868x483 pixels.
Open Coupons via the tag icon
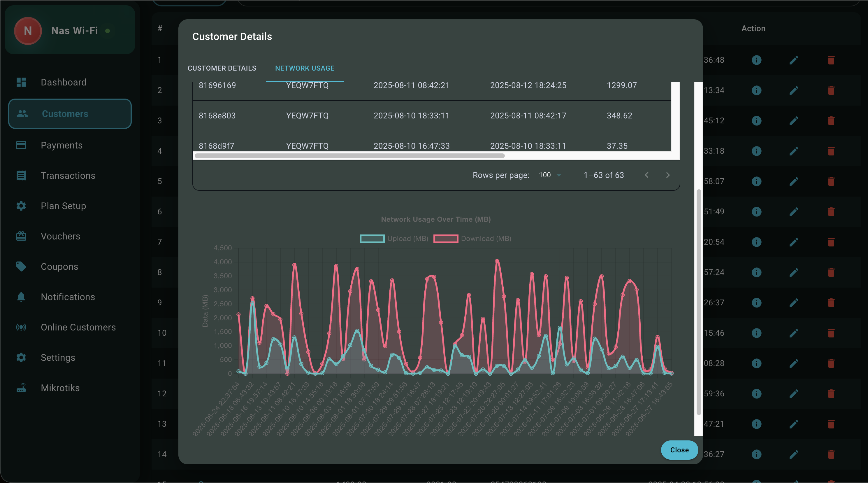point(21,267)
